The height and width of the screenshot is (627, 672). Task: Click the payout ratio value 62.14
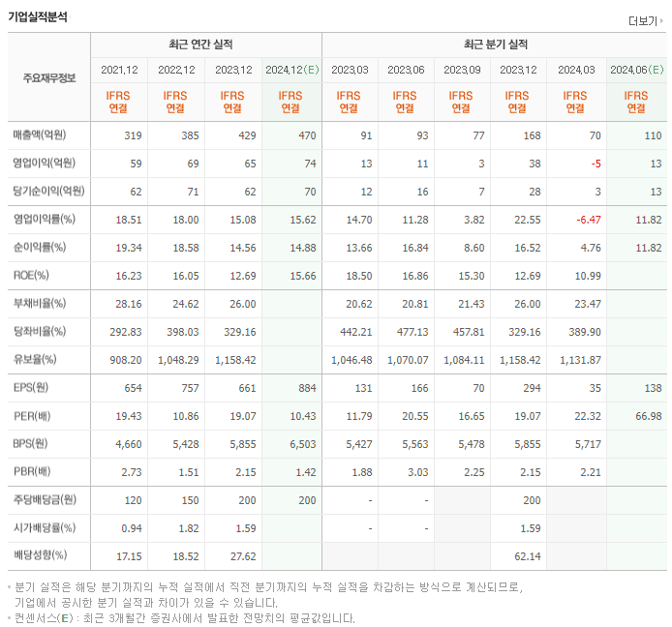coord(528,556)
